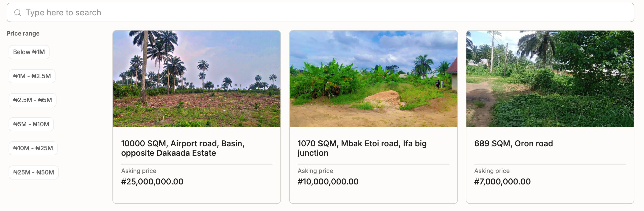This screenshot has height=211, width=644.
Task: Click the #25,000,000.00 asking price
Action: point(152,181)
